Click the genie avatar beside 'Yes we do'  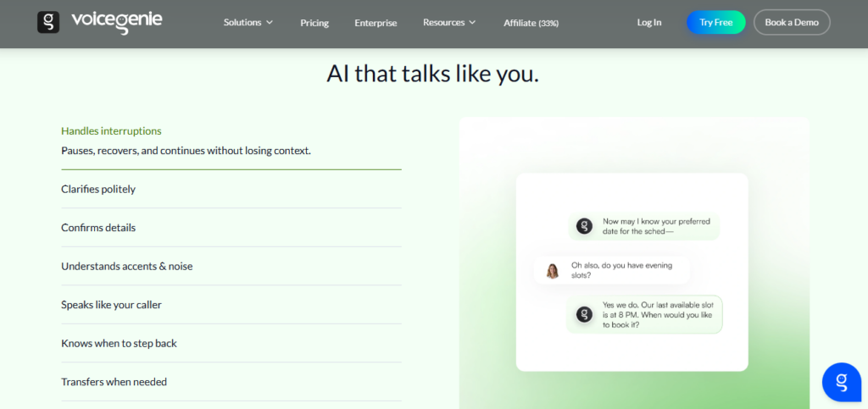point(584,314)
